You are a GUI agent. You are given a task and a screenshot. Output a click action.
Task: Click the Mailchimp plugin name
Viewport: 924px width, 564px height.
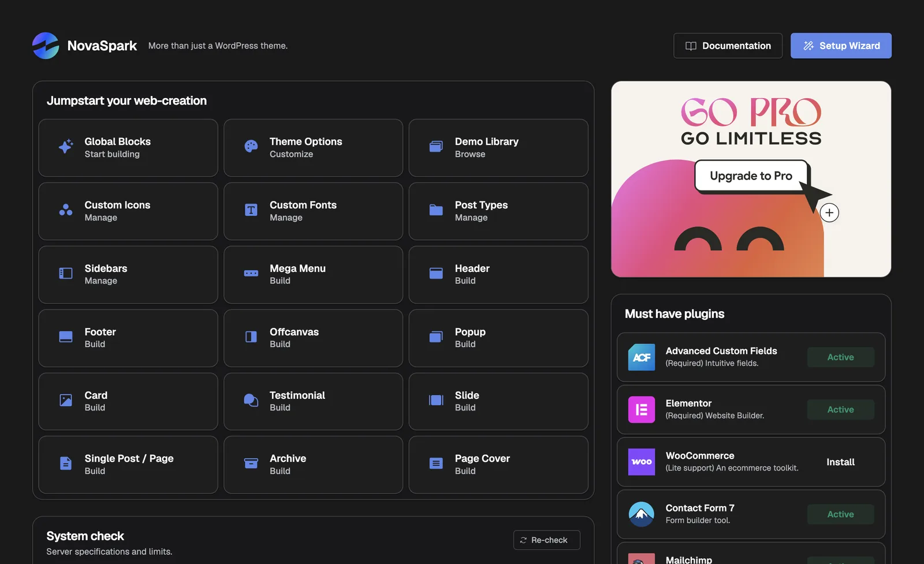(689, 560)
